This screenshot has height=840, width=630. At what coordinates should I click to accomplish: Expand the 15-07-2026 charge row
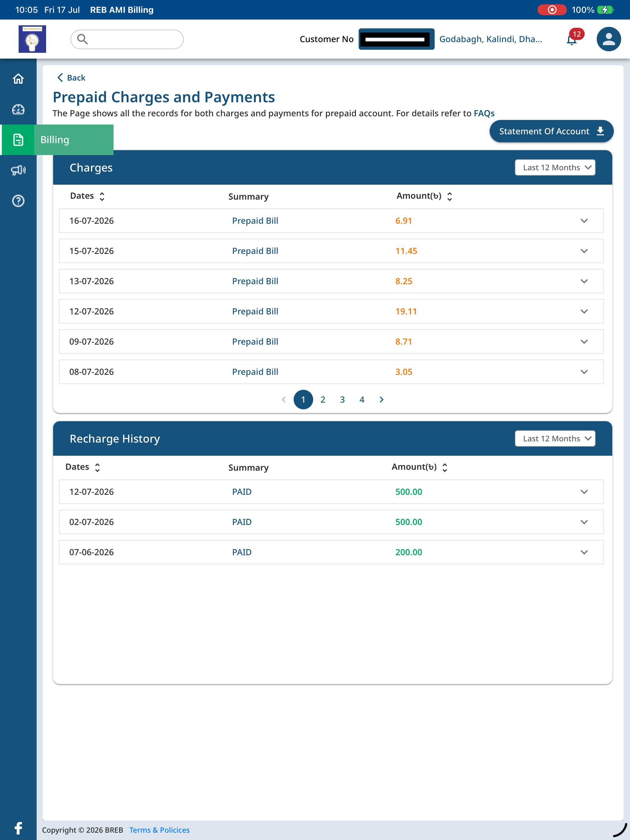click(584, 251)
